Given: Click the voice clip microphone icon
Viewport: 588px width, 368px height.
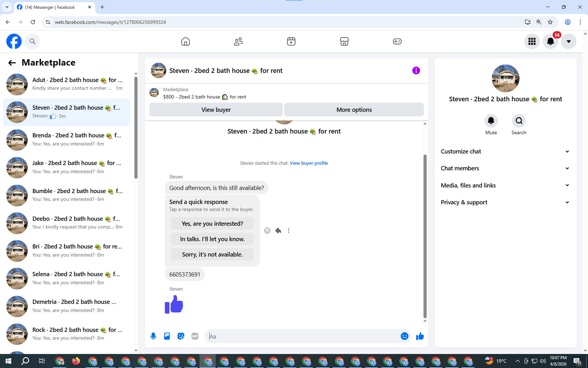Looking at the screenshot, I should [x=153, y=336].
